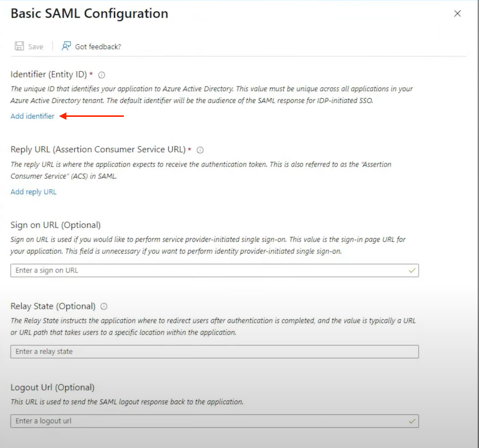The width and height of the screenshot is (479, 448).
Task: Click the info icon next to Identifier (Entity ID)
Action: pos(101,75)
